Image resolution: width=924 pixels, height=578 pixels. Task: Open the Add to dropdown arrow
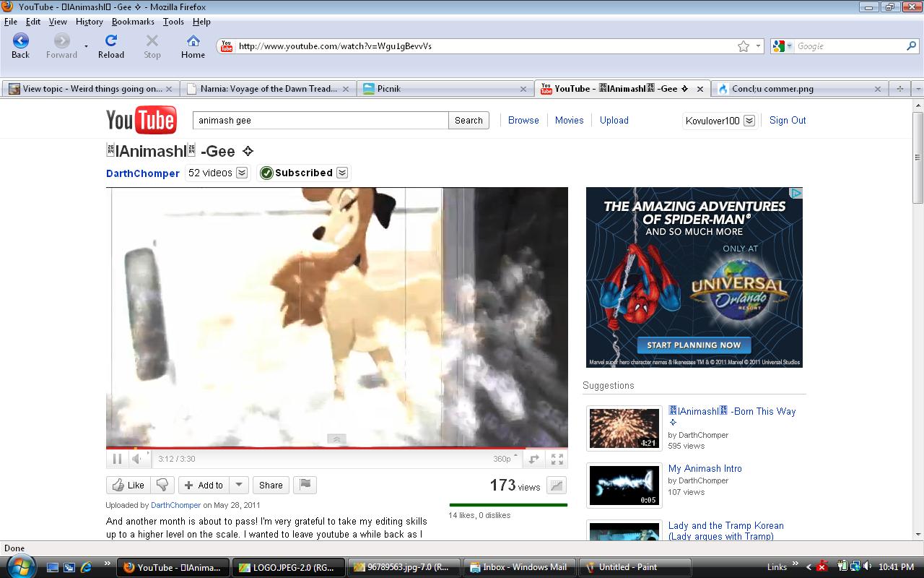[240, 486]
